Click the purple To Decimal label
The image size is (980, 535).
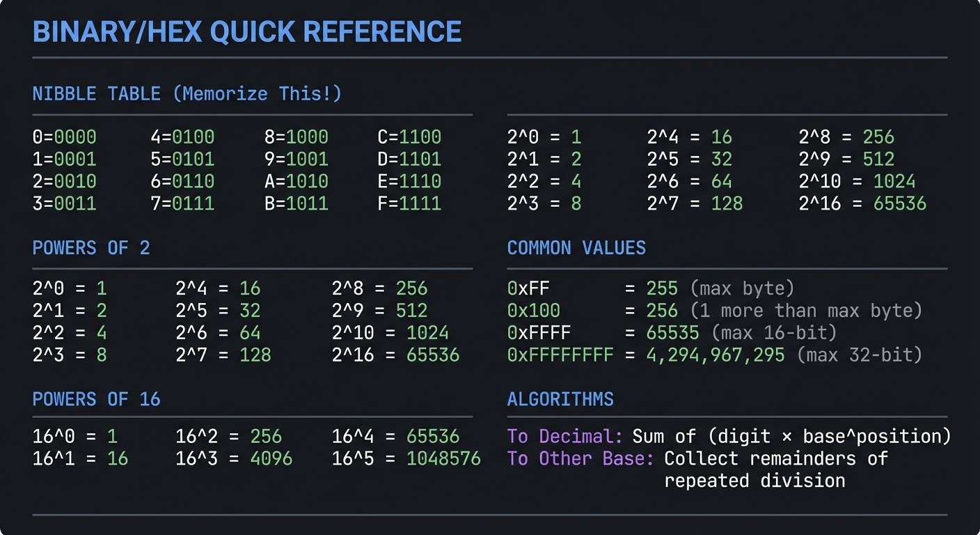[x=564, y=437]
